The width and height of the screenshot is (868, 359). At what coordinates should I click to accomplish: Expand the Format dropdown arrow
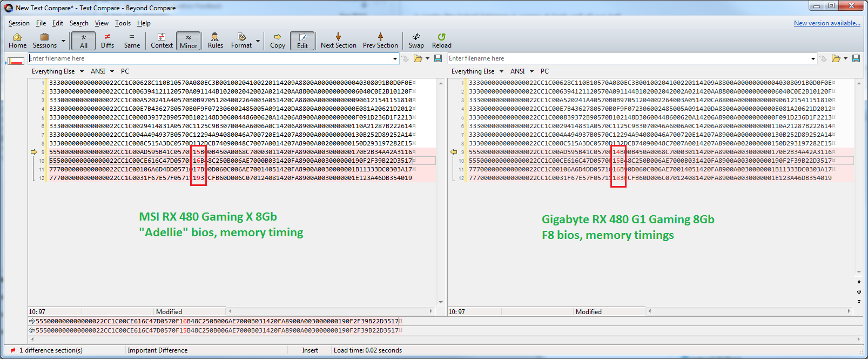(x=258, y=41)
